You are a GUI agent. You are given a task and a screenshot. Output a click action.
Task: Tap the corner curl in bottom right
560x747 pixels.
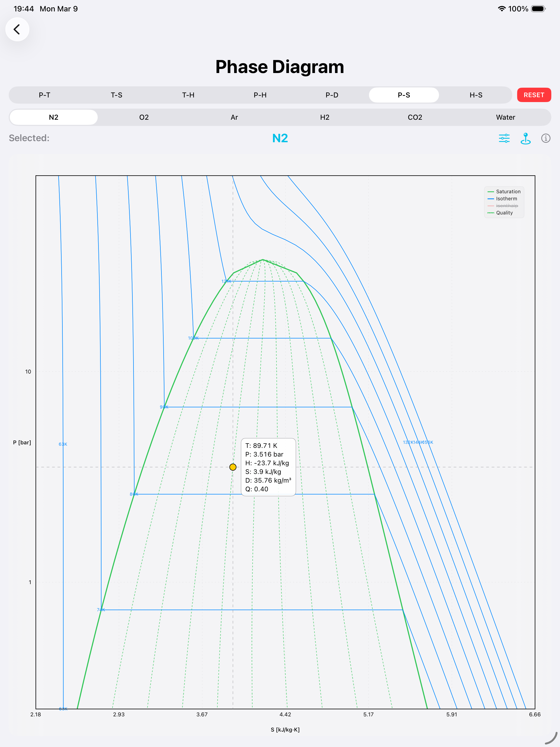tap(552, 738)
